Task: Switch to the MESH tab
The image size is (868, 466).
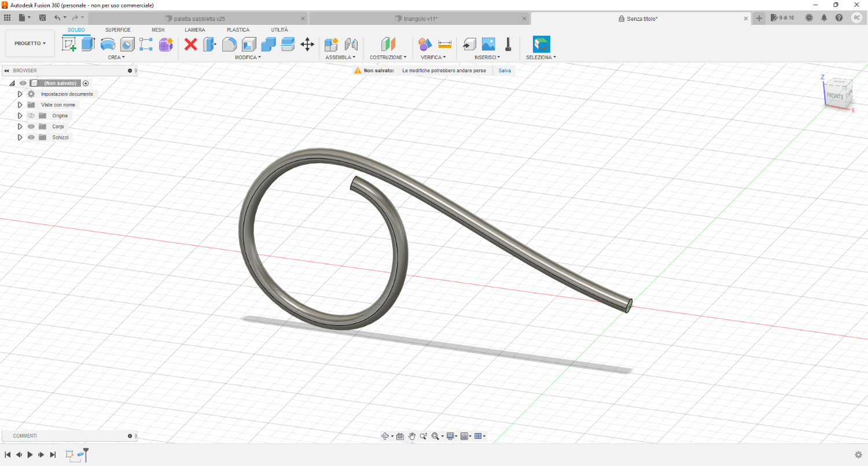Action: (x=158, y=29)
